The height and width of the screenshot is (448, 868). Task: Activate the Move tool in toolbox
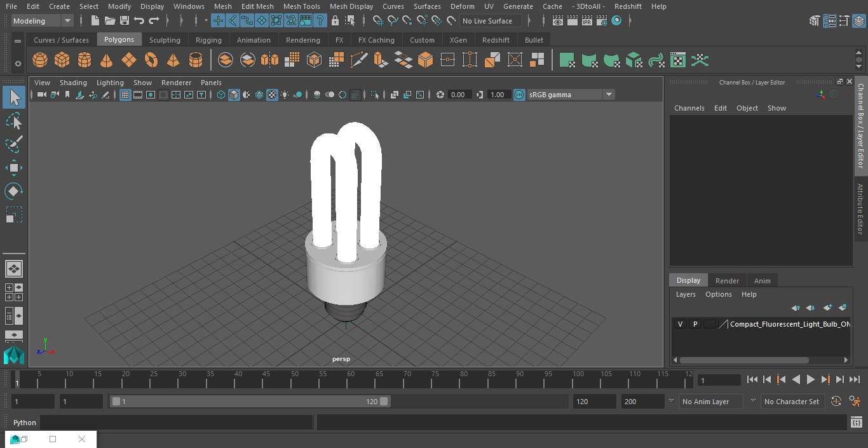coord(14,168)
